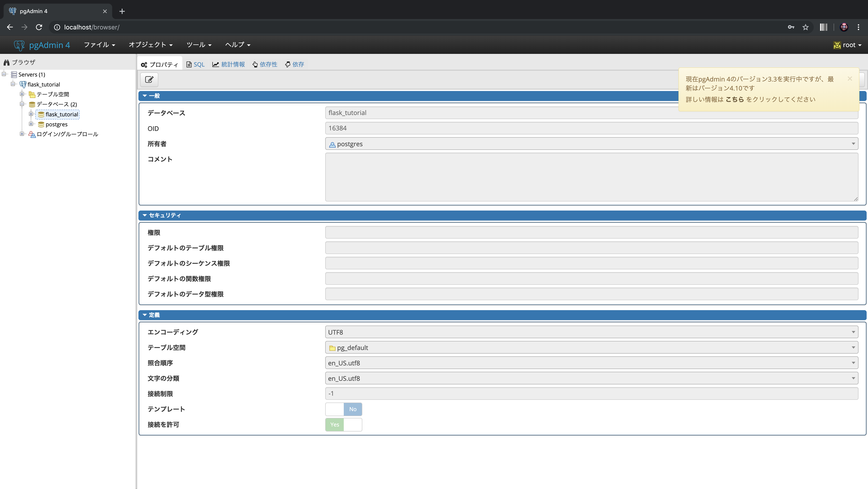Switch to the SQL tab

195,65
